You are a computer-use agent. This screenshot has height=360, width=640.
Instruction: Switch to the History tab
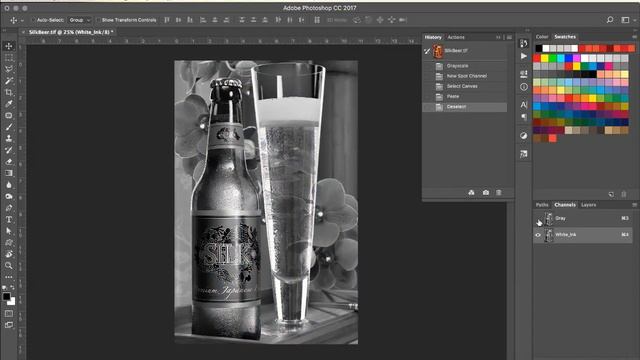[433, 37]
